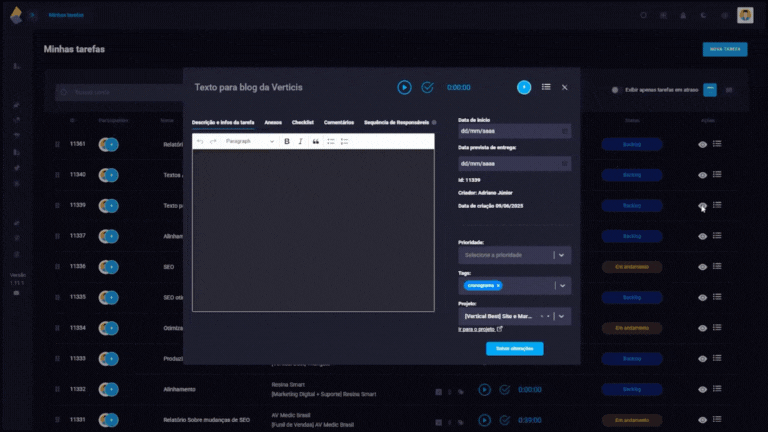The height and width of the screenshot is (432, 768).
Task: Open the Paragraph style dropdown
Action: tap(249, 142)
